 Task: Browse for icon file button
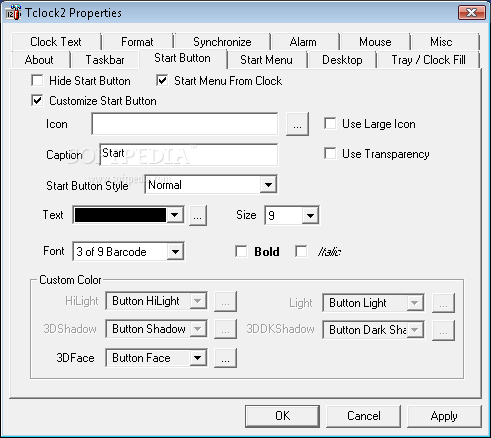click(297, 124)
